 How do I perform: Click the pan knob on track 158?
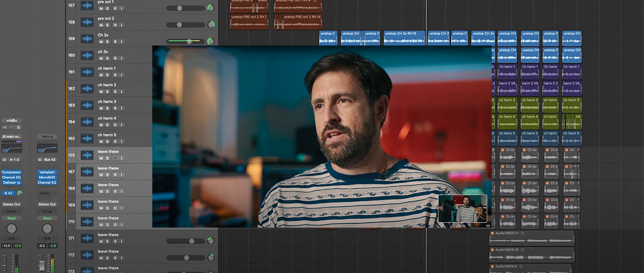pos(211,24)
